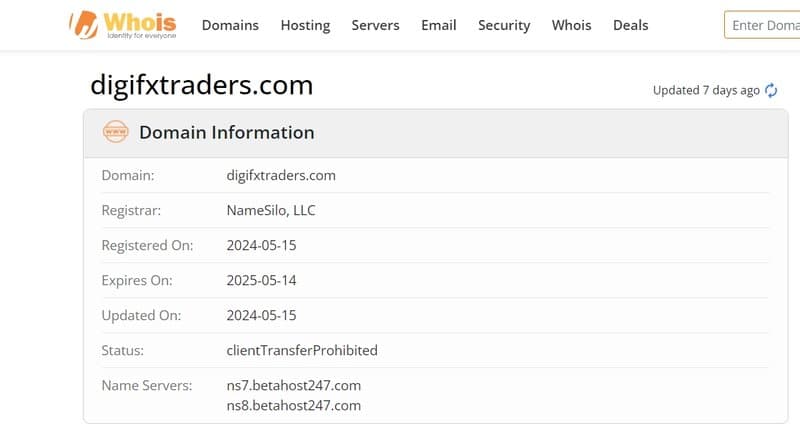The width and height of the screenshot is (800, 431).
Task: Open the Security menu
Action: 504,26
